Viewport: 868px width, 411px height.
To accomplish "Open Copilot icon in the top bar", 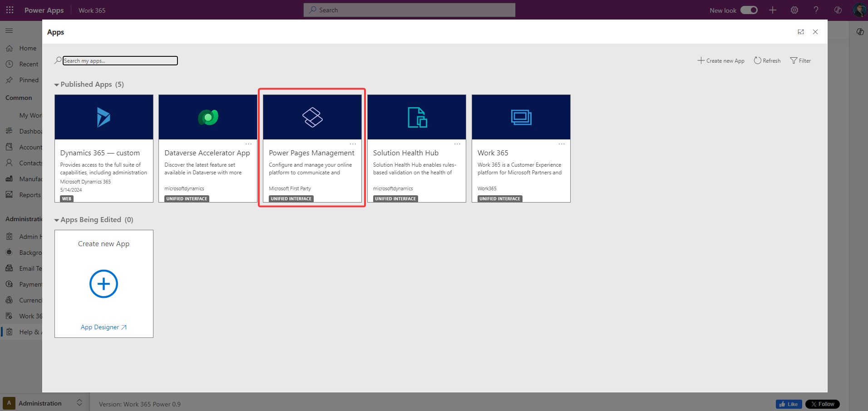I will 838,10.
